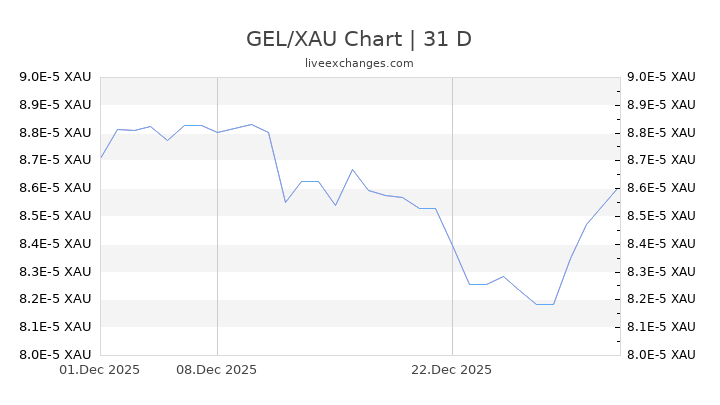Click the chart line's starting point at 01.Dec
The width and height of the screenshot is (720, 405).
coord(101,158)
